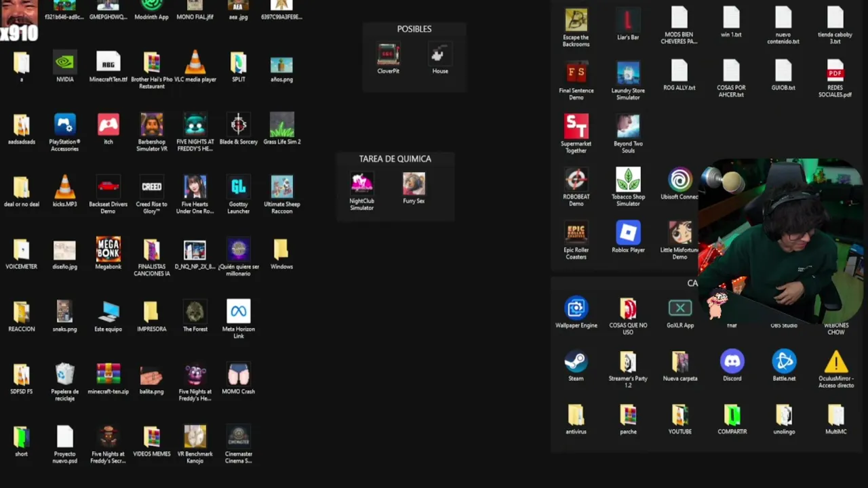Open Barbershop Simulator VR shortcut
Viewport: 868px width, 488px height.
click(x=151, y=125)
